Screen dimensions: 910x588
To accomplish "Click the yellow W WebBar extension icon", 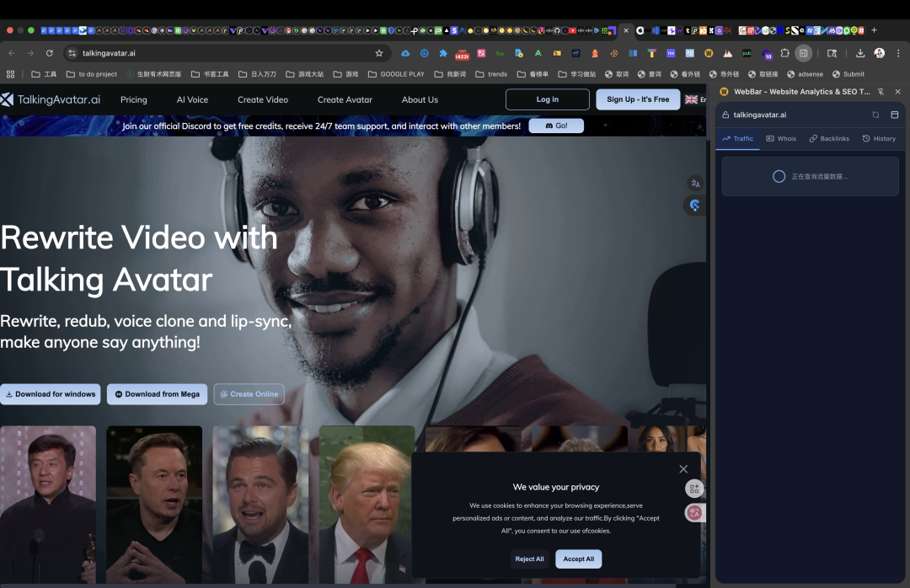I will click(709, 53).
